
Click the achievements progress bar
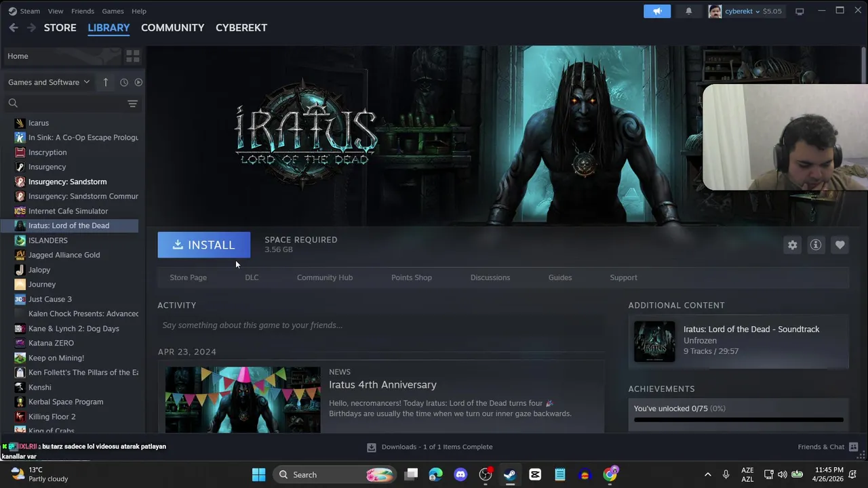(738, 420)
